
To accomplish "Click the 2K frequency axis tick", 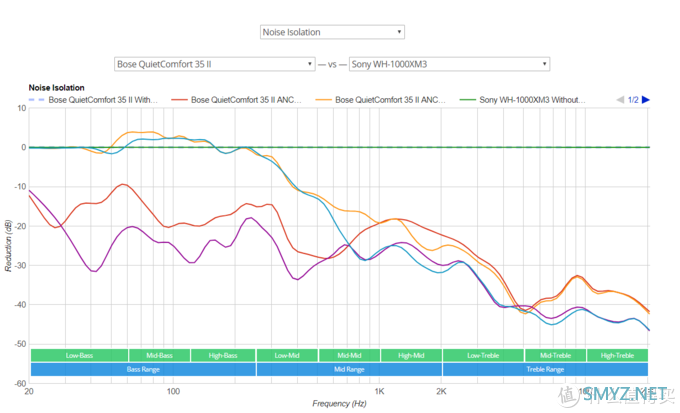I will click(x=441, y=391).
